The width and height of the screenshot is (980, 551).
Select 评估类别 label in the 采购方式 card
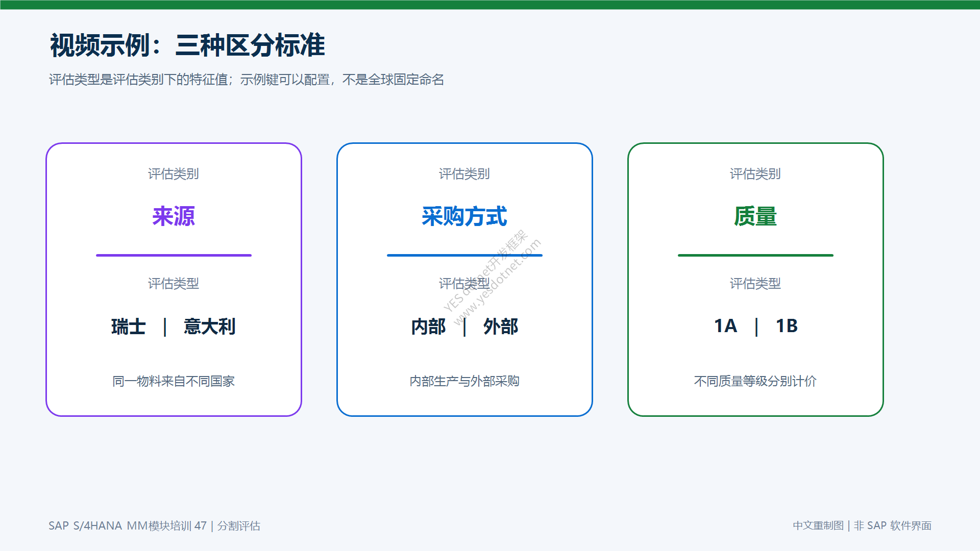coord(464,174)
